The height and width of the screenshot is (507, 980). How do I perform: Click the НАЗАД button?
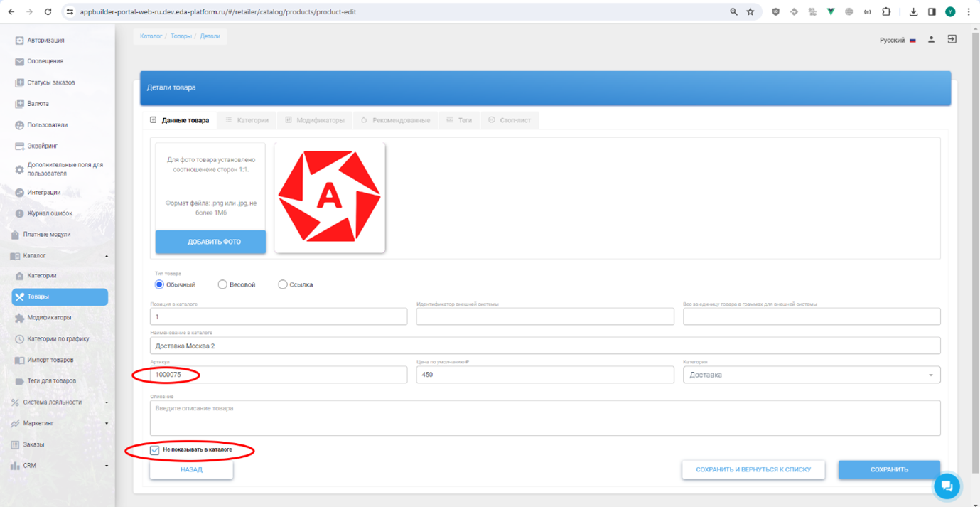tap(191, 469)
